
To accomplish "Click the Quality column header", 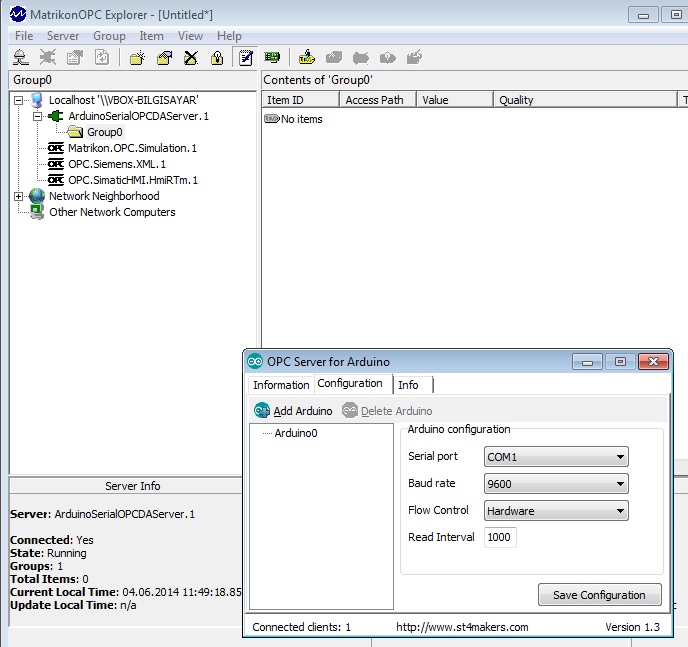I will (585, 100).
